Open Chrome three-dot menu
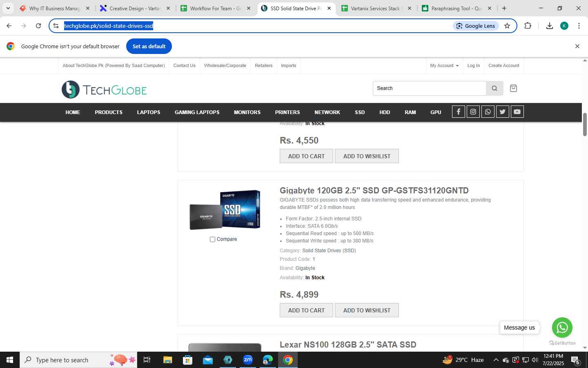Viewport: 588px width, 368px height. pos(579,26)
